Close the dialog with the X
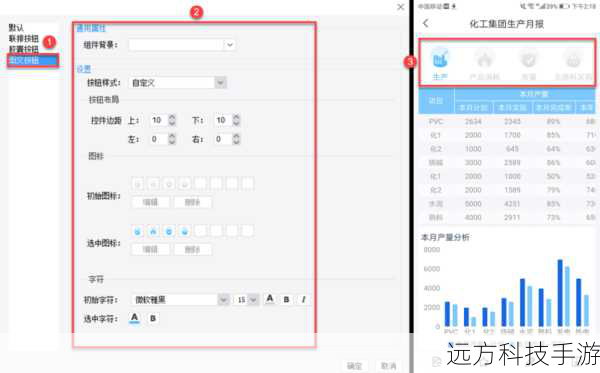 401,7
